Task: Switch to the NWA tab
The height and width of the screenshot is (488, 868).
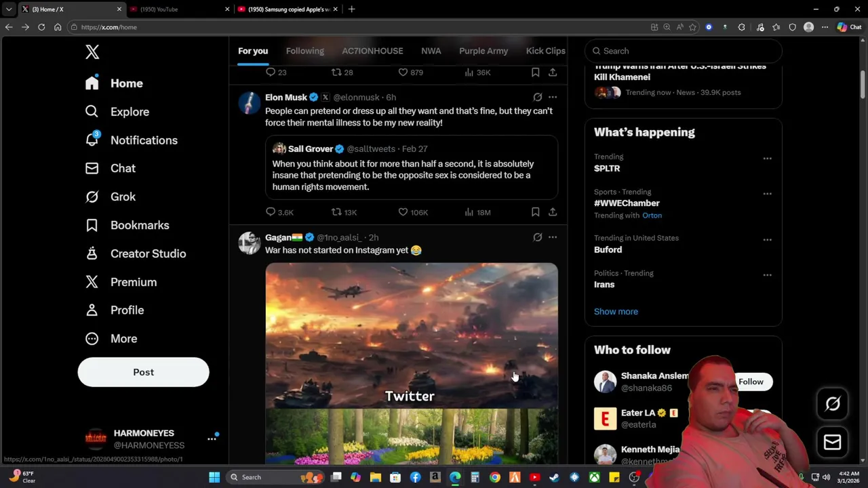Action: (x=431, y=51)
